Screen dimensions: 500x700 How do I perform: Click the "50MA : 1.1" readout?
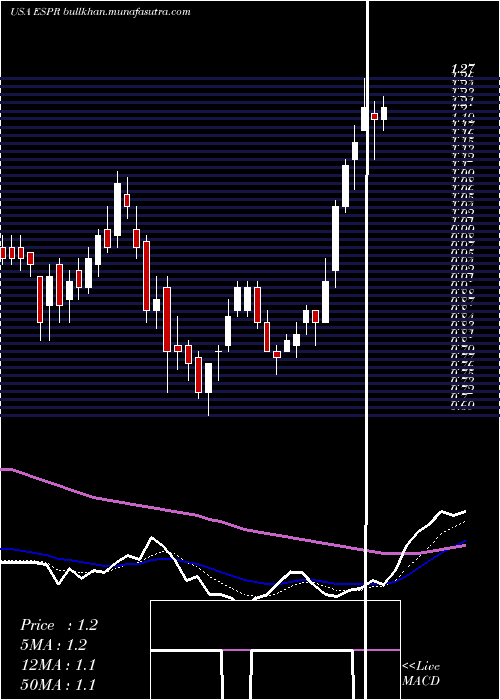click(x=58, y=684)
